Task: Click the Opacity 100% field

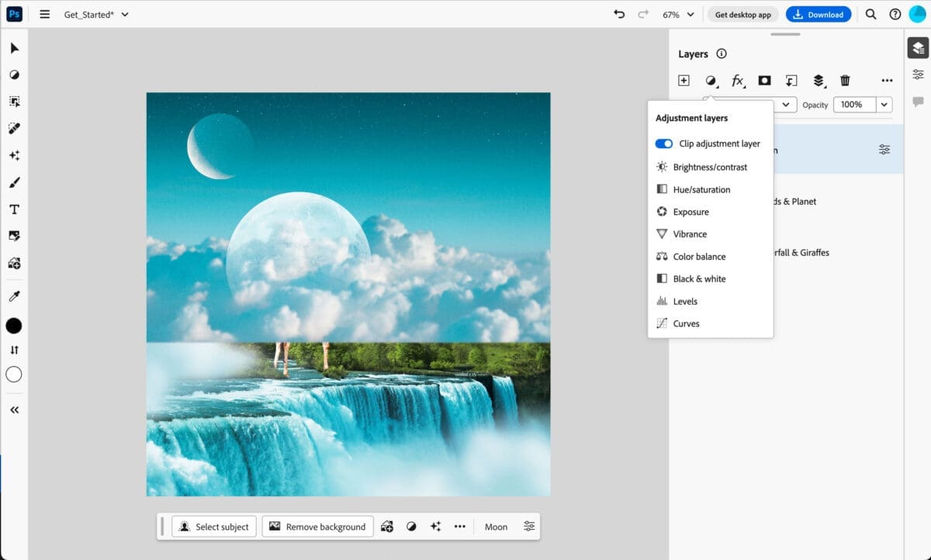Action: click(854, 105)
